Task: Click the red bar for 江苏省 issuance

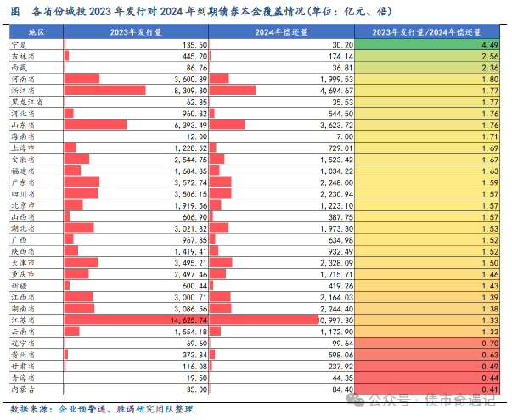Action: 136,320
